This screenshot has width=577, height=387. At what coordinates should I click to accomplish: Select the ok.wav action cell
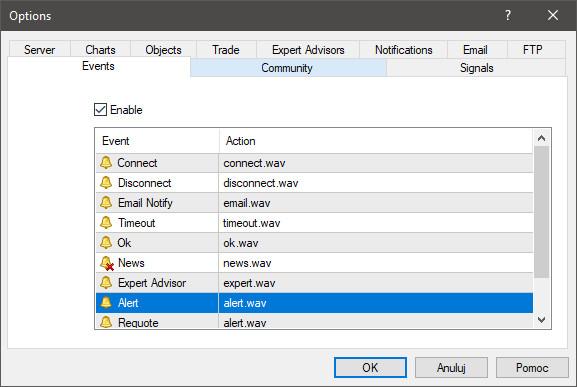(375, 243)
